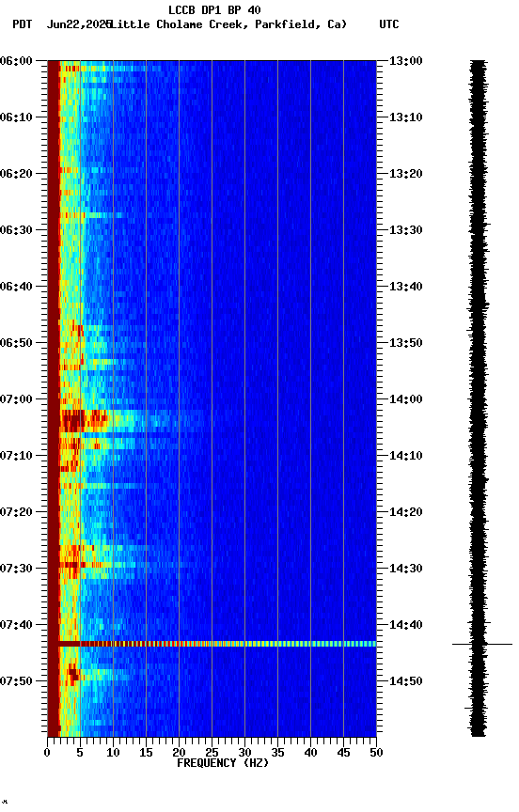
Task: Click the 06:00 PDT time label
Action: (x=16, y=61)
